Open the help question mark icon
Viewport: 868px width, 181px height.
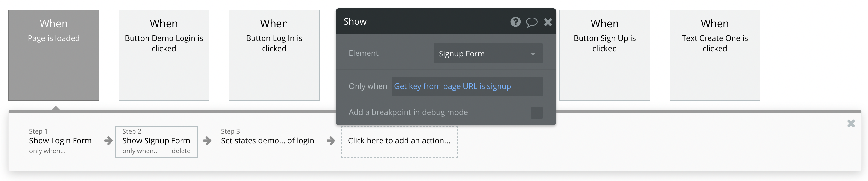point(515,22)
